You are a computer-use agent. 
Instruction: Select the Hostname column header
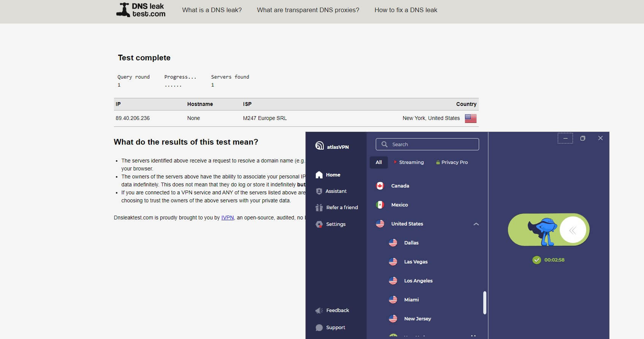tap(200, 104)
